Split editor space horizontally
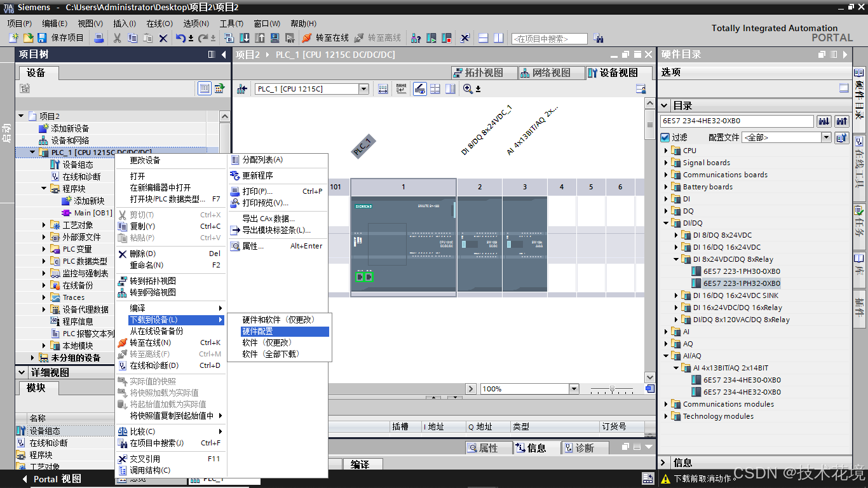This screenshot has width=868, height=488. tap(483, 38)
